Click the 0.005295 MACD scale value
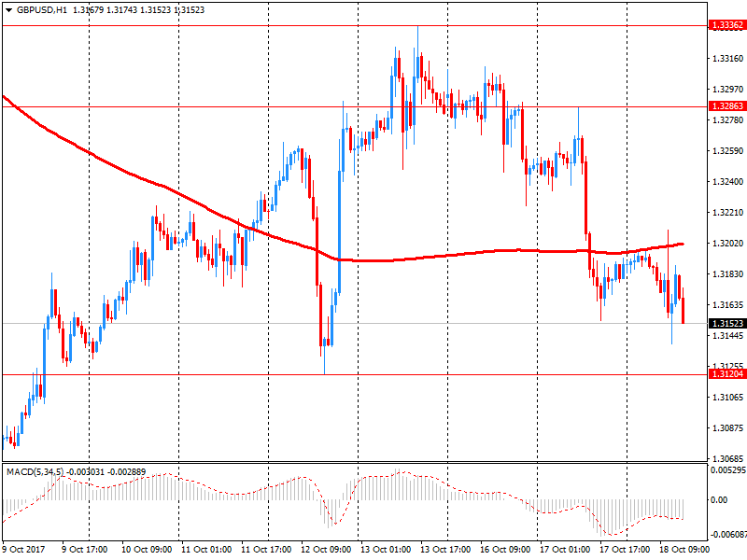The image size is (747, 560). [728, 470]
